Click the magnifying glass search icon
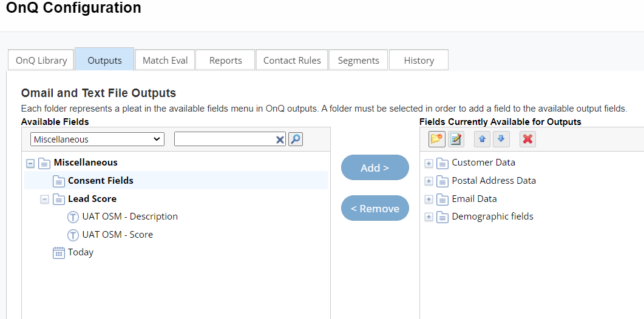Viewport: 644px width, 319px height. (x=295, y=139)
